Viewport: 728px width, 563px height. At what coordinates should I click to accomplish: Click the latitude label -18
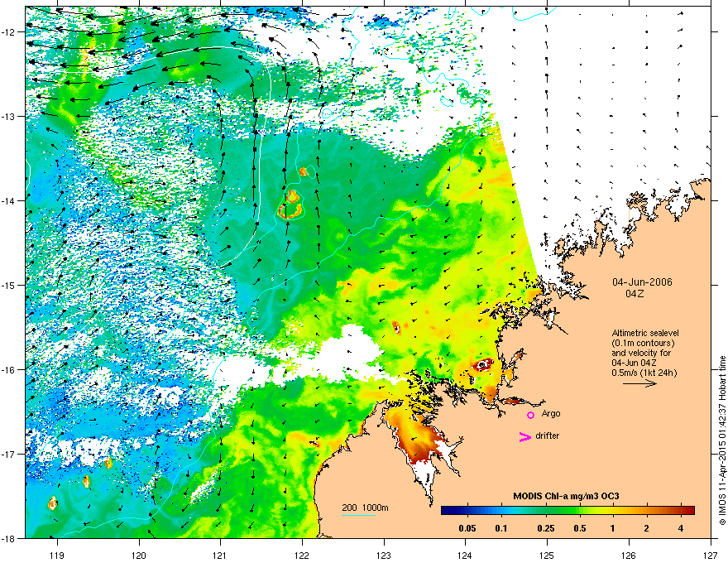[8, 538]
